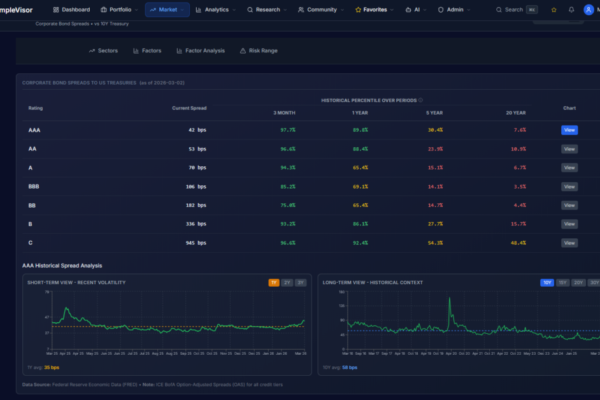The width and height of the screenshot is (600, 400).
Task: Select 1Y range on short-term chart
Action: pos(273,282)
